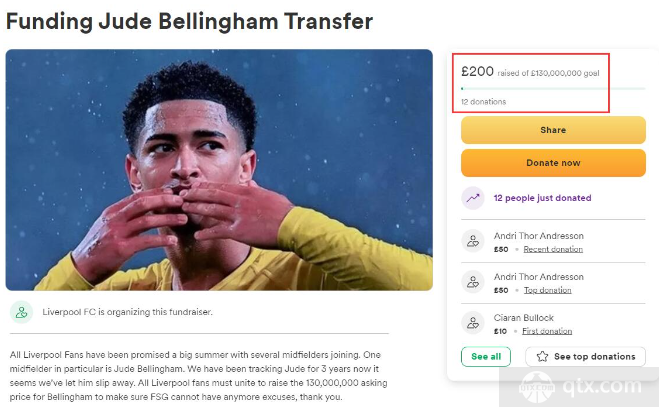659x407 pixels.
Task: Follow the First donation link
Action: tap(547, 331)
